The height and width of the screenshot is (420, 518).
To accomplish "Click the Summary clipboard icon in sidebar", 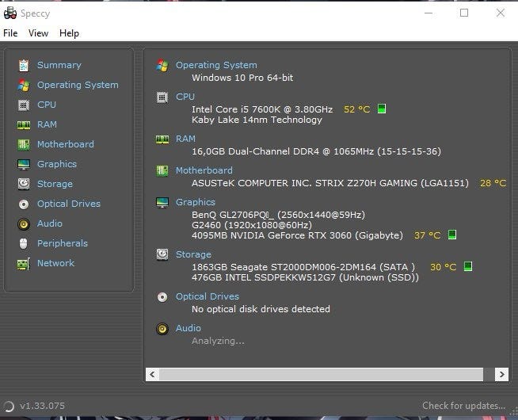I will point(24,65).
